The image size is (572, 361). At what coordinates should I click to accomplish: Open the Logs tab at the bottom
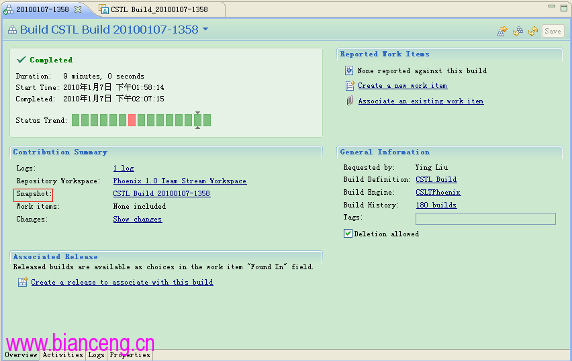[96, 355]
